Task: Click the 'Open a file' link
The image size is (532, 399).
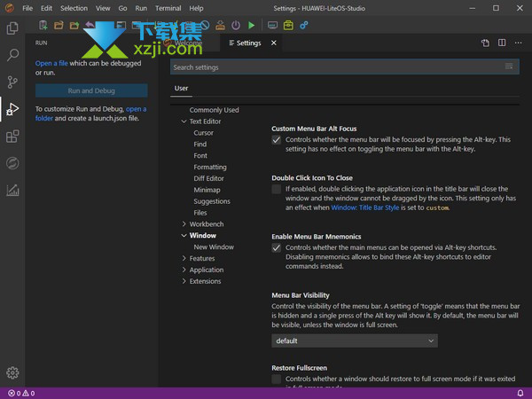Action: point(51,63)
